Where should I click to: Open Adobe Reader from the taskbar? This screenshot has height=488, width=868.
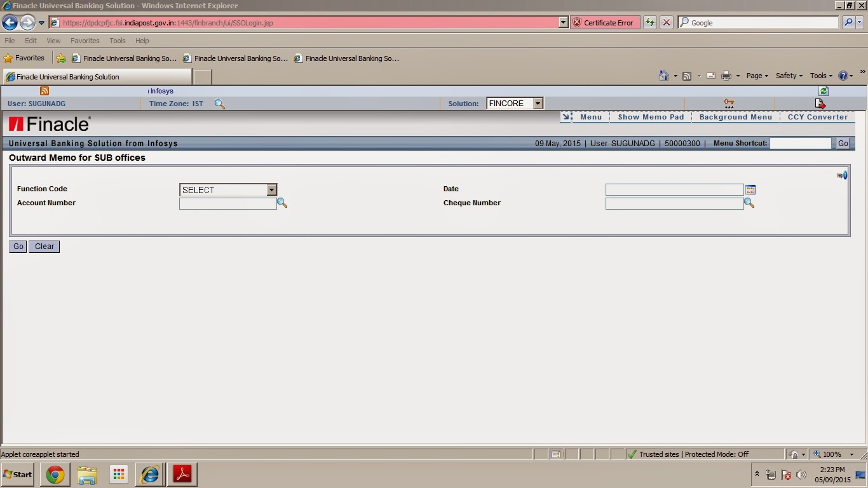pyautogui.click(x=182, y=474)
